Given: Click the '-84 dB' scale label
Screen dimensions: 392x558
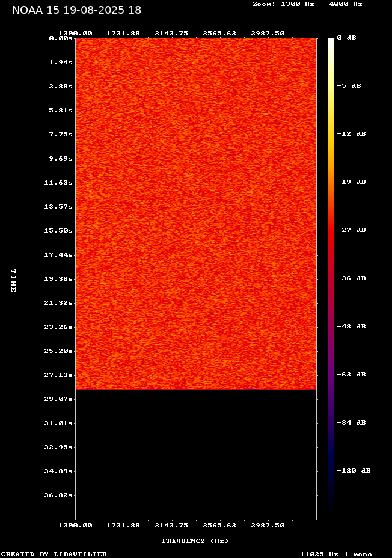Looking at the screenshot, I should click(x=352, y=422).
